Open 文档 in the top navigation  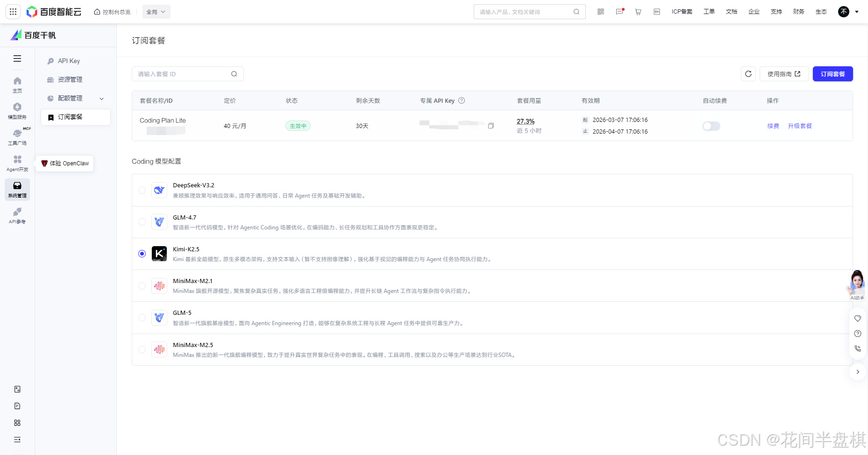pyautogui.click(x=732, y=12)
